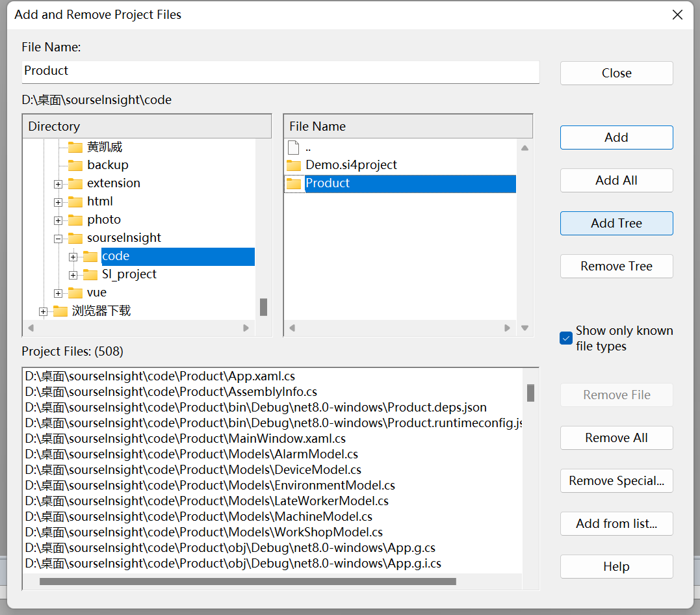
Task: Click the Add button
Action: pos(617,137)
